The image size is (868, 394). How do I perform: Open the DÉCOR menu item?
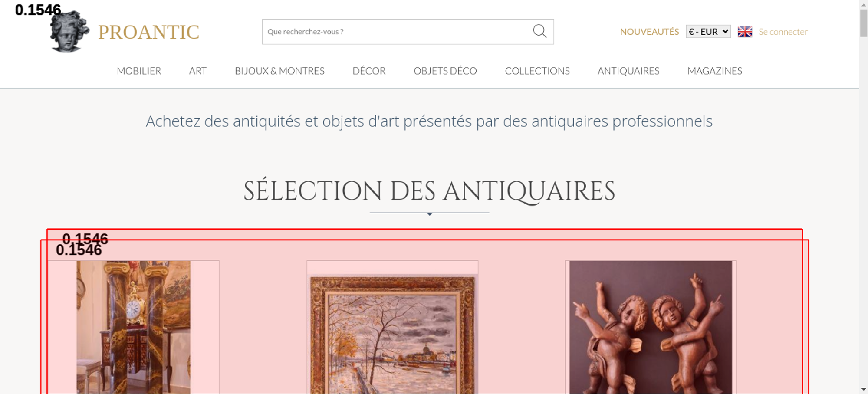[369, 71]
